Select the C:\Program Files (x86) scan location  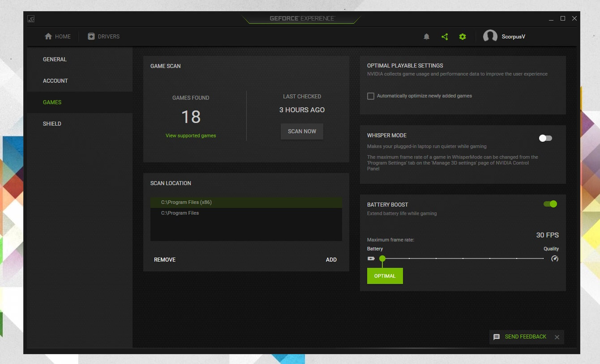pos(246,202)
